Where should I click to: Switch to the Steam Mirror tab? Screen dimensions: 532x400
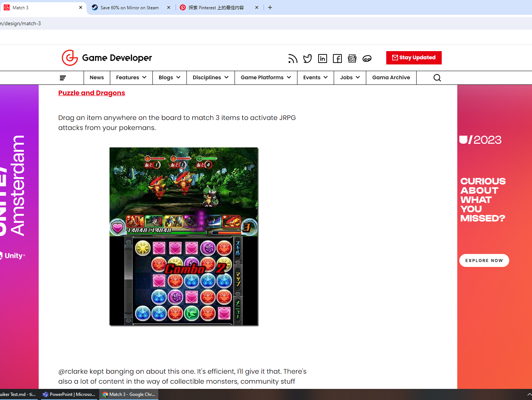[x=129, y=7]
